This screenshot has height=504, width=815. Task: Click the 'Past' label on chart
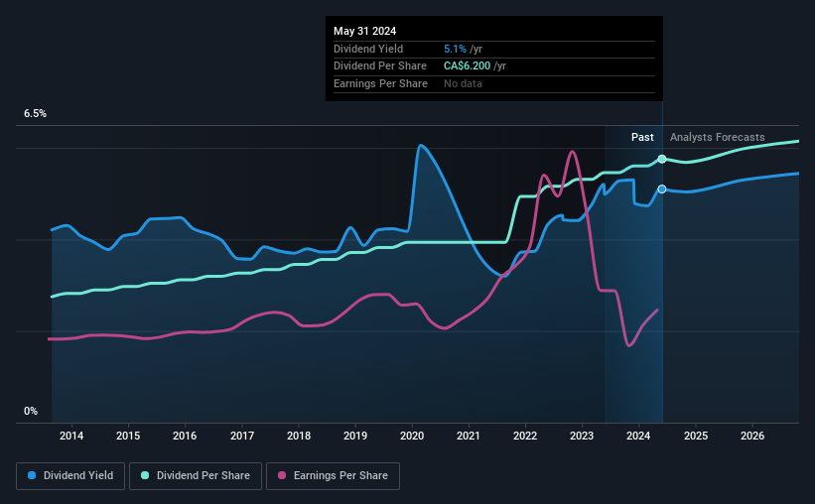(642, 137)
